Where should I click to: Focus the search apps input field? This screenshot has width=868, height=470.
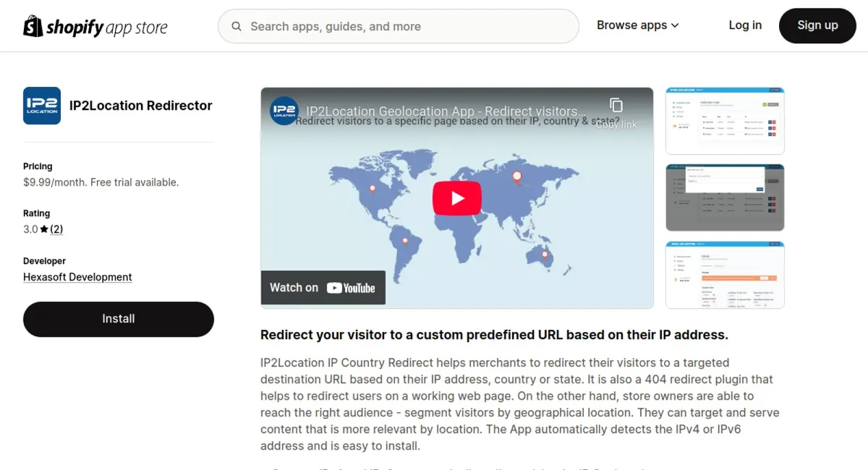pos(399,26)
